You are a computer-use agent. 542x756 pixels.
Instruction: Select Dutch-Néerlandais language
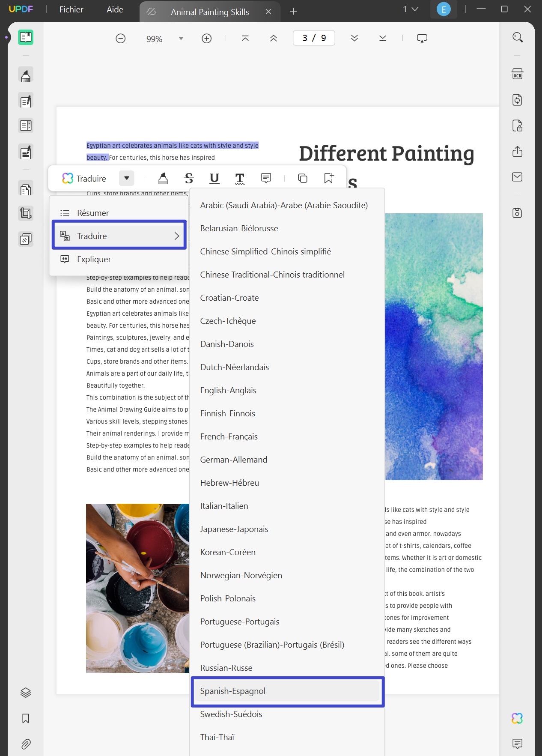pyautogui.click(x=287, y=367)
